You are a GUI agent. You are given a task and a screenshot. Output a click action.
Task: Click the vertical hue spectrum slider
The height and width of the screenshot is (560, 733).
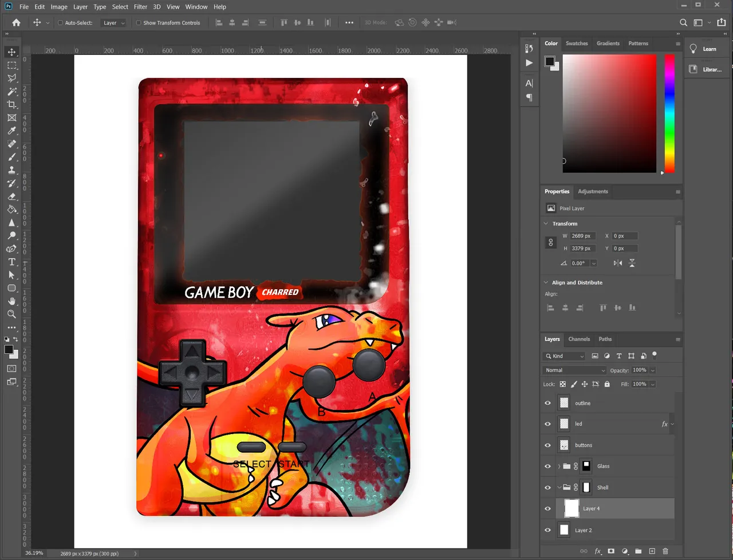click(x=669, y=113)
